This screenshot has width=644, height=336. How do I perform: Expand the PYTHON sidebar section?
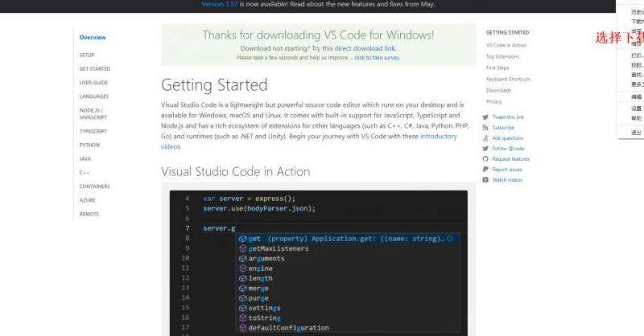(x=89, y=145)
